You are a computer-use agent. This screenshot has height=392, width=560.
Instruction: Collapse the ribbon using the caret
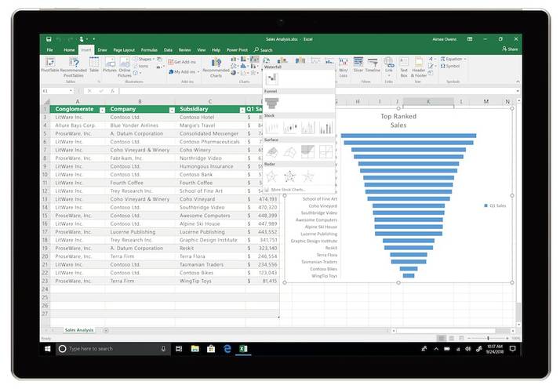click(518, 82)
